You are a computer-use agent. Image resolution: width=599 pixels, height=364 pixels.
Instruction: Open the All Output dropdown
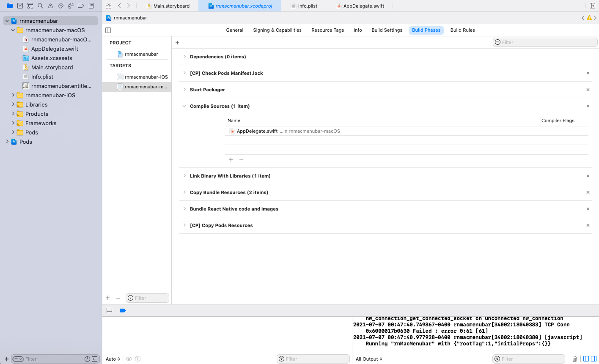[369, 359]
